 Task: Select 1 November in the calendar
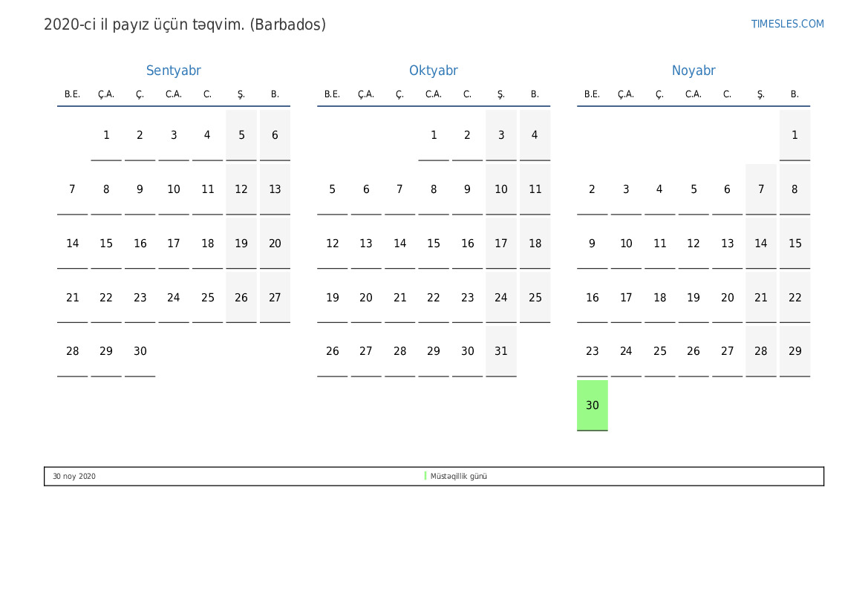click(794, 135)
